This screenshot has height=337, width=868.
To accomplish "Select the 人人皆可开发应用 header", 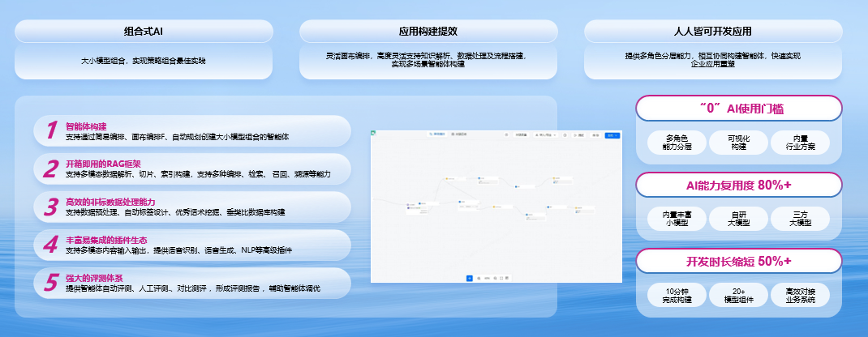I will click(x=713, y=32).
